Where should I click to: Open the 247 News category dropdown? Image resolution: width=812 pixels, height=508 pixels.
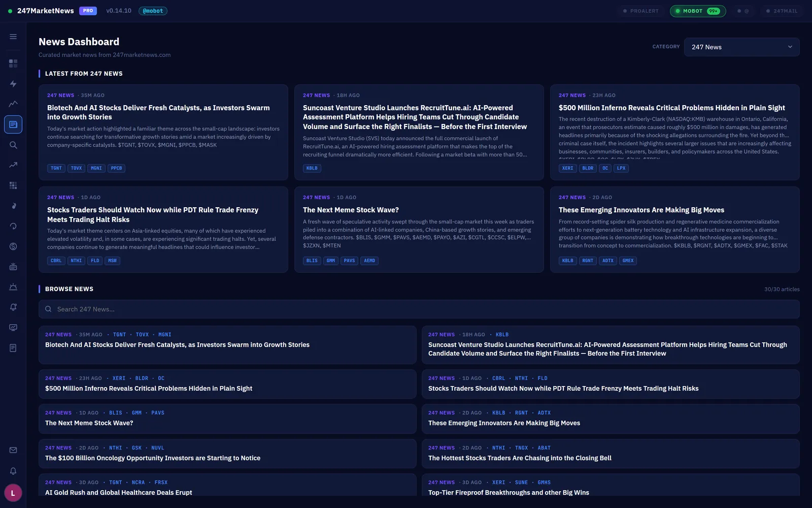(x=741, y=47)
